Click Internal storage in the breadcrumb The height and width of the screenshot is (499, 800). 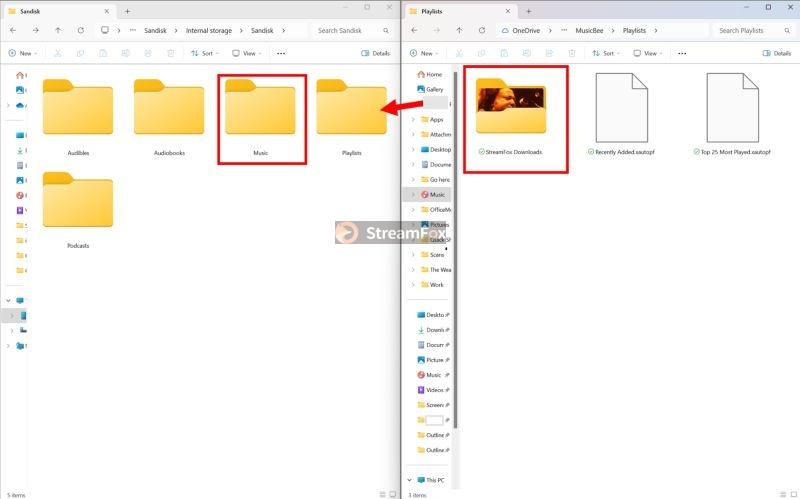point(209,31)
